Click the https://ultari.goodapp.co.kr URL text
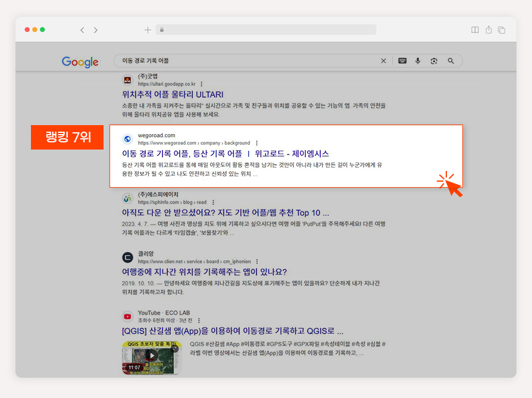Viewport: 532px width, 398px height. tap(167, 84)
